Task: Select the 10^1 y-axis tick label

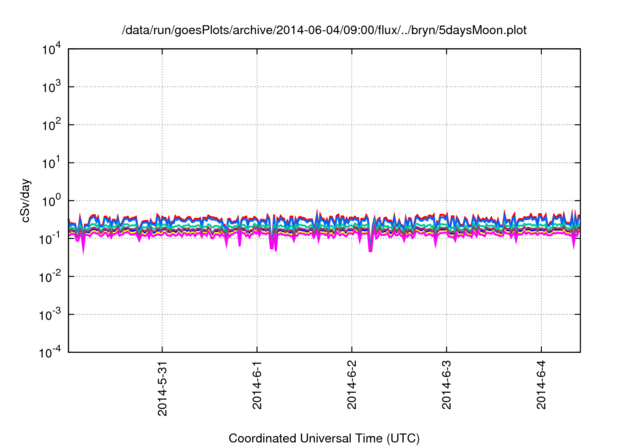Action: point(51,163)
